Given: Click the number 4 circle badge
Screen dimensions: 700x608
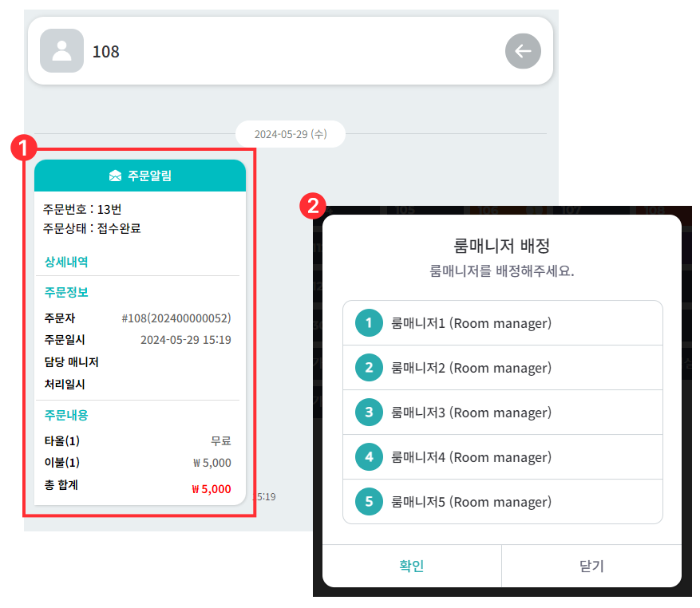Looking at the screenshot, I should (x=369, y=457).
